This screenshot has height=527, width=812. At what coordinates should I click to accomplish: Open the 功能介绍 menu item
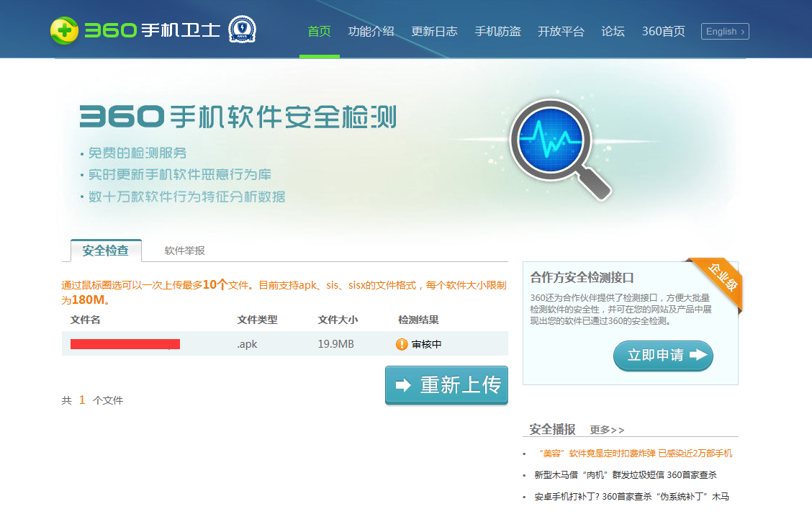pos(371,32)
